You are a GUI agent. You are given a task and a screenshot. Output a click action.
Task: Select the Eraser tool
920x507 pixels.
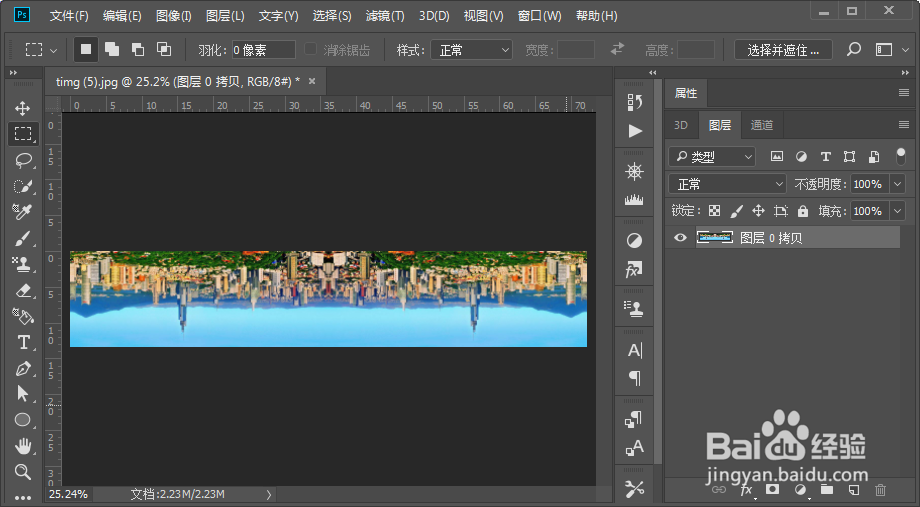[x=22, y=290]
